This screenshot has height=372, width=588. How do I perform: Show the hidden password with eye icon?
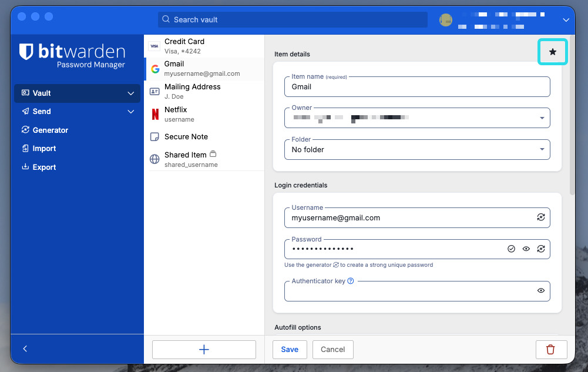tap(526, 249)
